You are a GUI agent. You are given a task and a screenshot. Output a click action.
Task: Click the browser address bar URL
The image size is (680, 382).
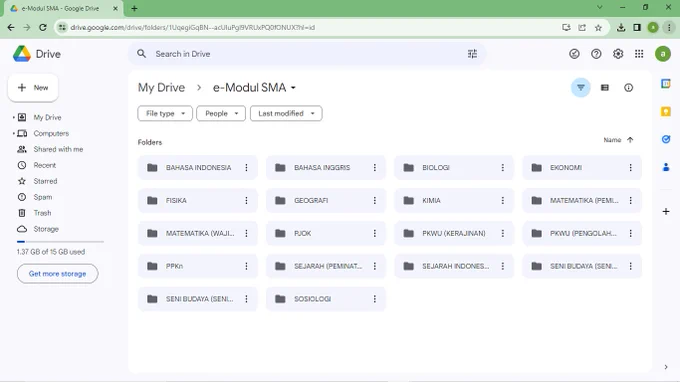pos(193,27)
